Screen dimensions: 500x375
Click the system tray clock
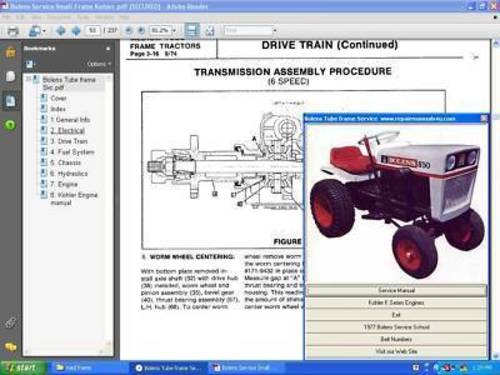pos(482,368)
